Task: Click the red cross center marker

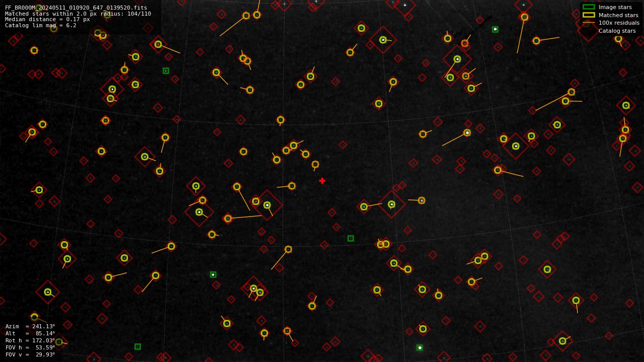Action: click(x=322, y=181)
